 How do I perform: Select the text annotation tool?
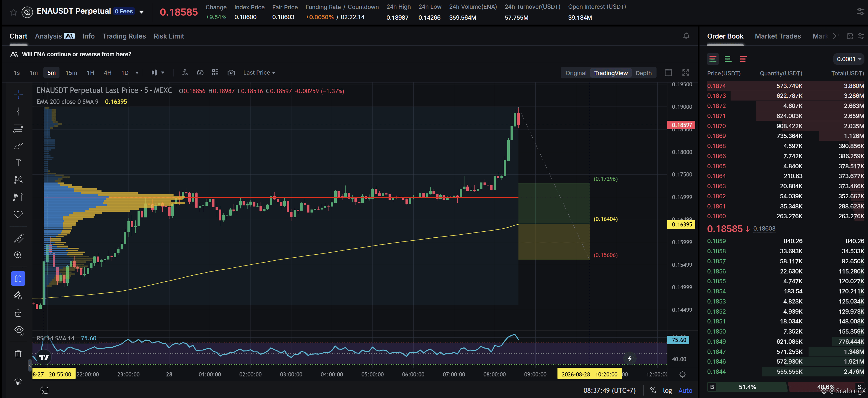(x=18, y=163)
